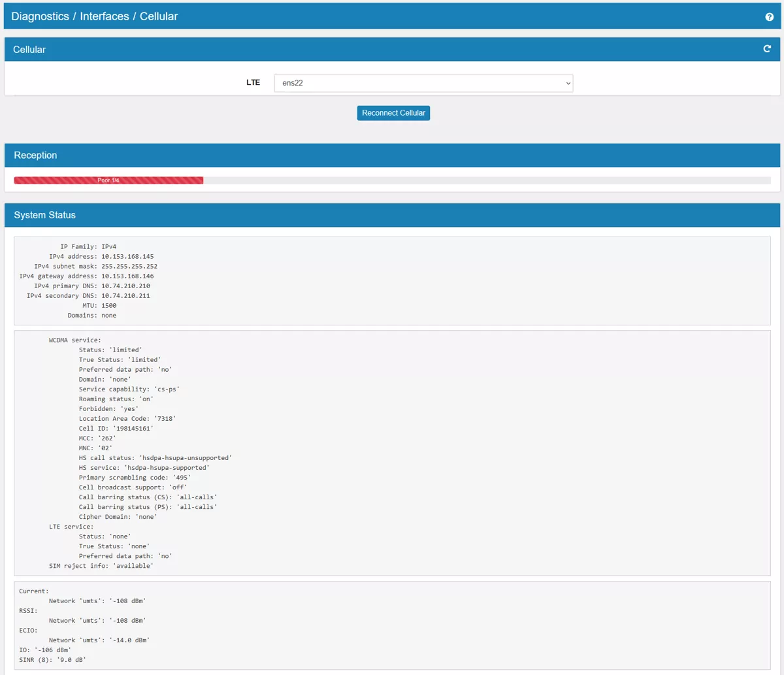Click the SIM reject info 'available' line
The height and width of the screenshot is (675, 784).
point(101,566)
